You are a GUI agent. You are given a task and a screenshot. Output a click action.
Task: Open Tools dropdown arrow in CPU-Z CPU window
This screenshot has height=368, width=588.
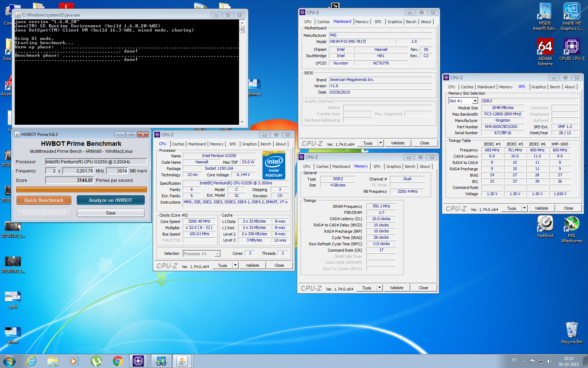click(x=236, y=265)
